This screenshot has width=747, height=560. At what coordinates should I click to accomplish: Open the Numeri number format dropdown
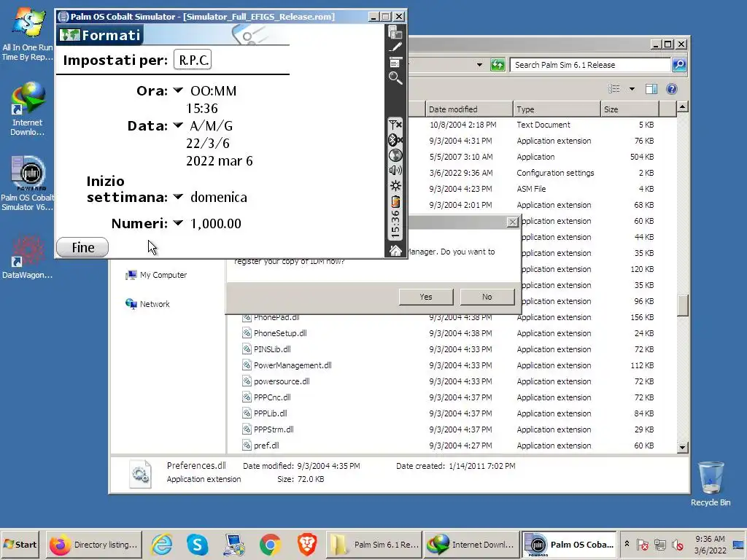178,222
